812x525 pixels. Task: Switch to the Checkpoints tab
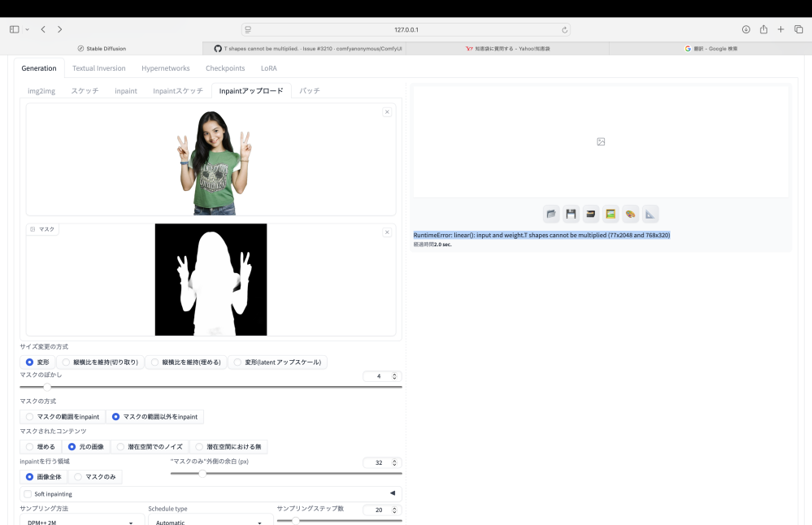point(225,68)
